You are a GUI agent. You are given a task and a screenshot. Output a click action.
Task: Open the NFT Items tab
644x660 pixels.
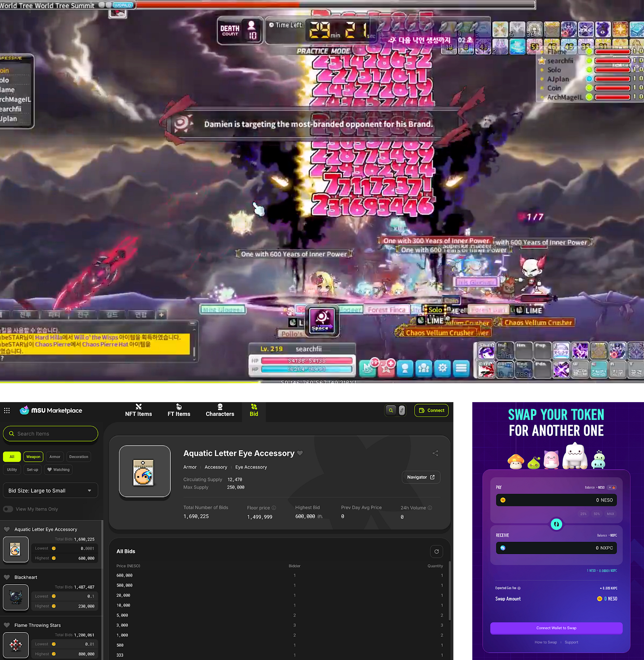pyautogui.click(x=138, y=411)
